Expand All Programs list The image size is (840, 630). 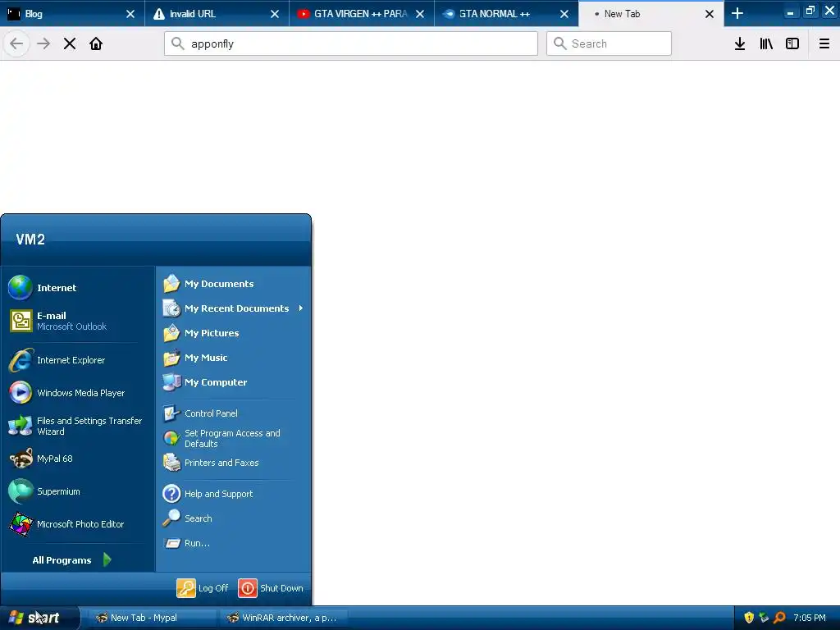(x=72, y=560)
